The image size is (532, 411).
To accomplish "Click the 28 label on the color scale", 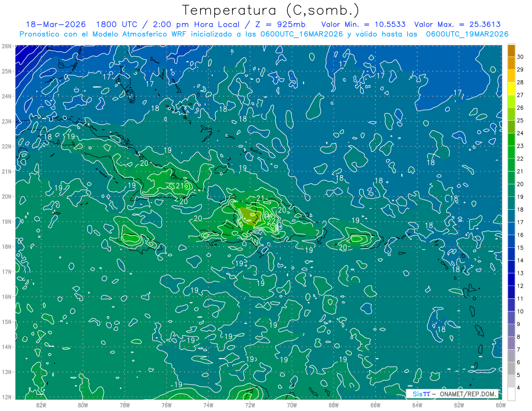I will [520, 82].
